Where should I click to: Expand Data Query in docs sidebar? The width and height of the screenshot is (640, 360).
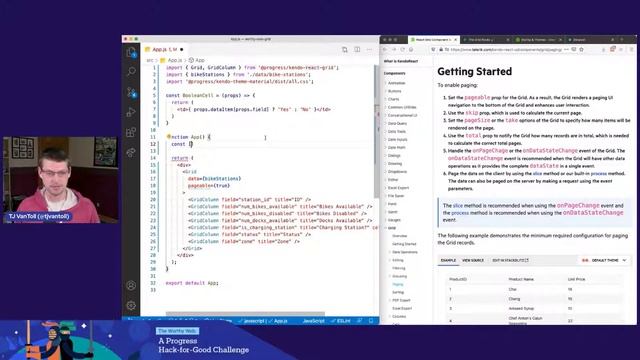pos(397,123)
